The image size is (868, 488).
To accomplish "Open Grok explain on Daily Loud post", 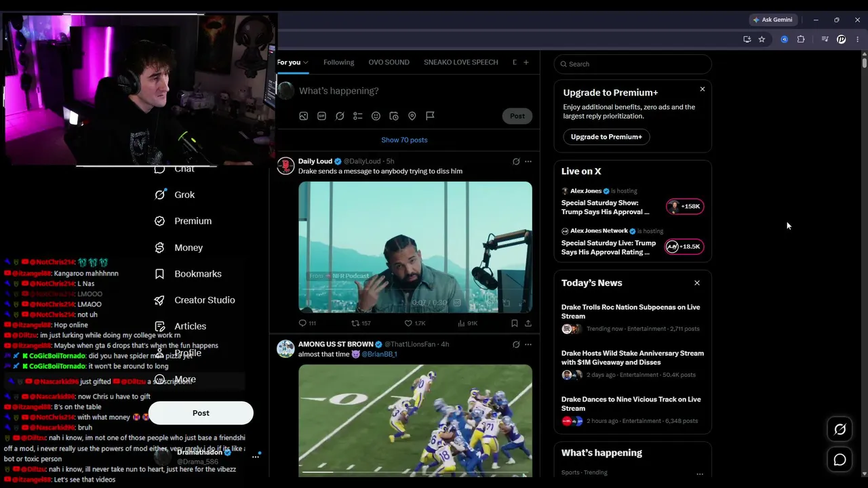I will [x=516, y=161].
